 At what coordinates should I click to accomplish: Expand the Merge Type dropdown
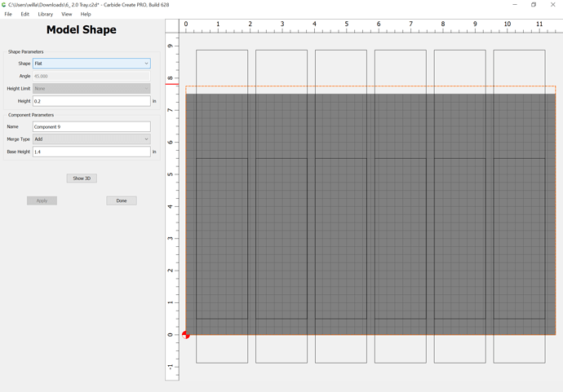click(x=91, y=139)
